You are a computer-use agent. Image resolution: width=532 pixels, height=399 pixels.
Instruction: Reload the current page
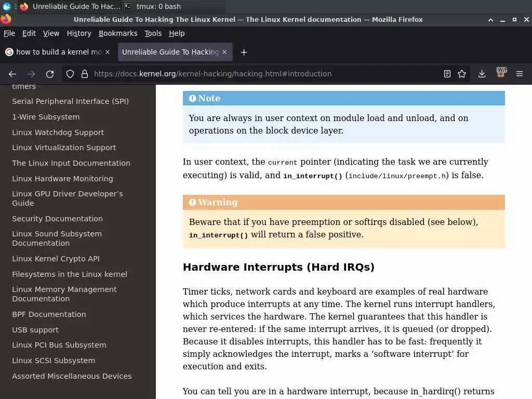coord(50,74)
